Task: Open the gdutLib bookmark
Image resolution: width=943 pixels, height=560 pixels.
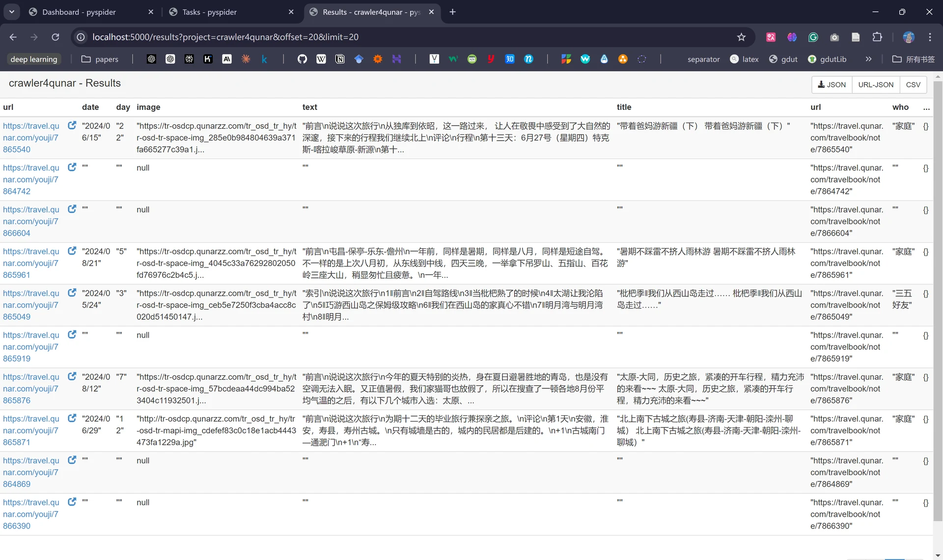Action: [827, 59]
